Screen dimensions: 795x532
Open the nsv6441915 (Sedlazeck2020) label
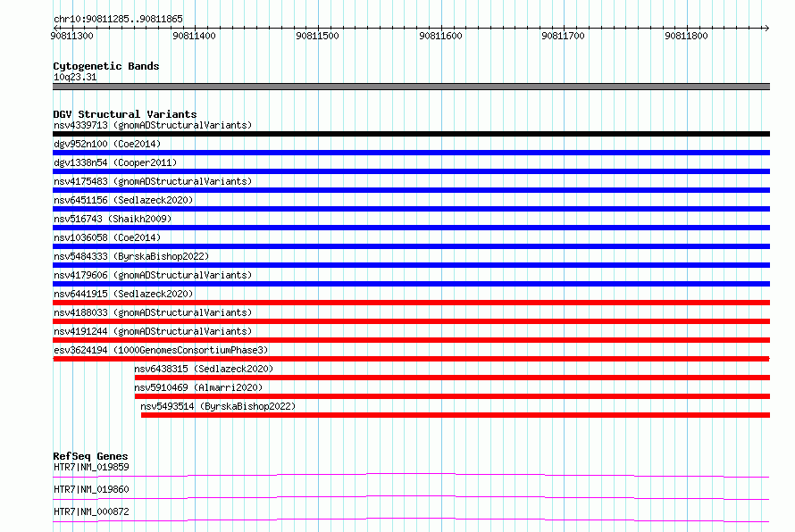(123, 294)
